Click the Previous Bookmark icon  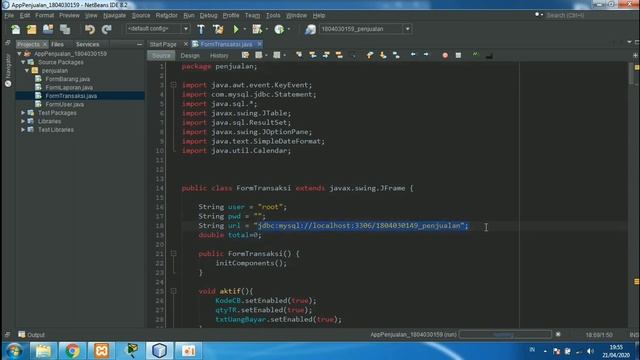[x=370, y=55]
